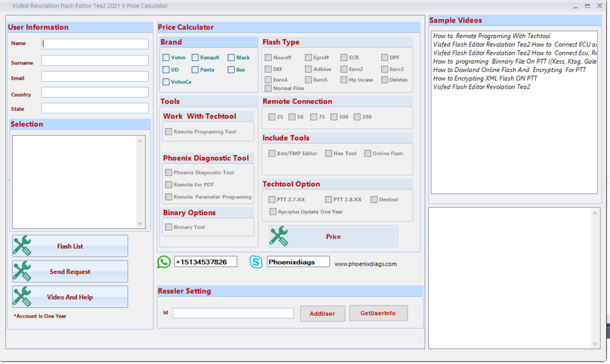
Task: Click the Selection list scroll up arrow
Action: tap(140, 141)
